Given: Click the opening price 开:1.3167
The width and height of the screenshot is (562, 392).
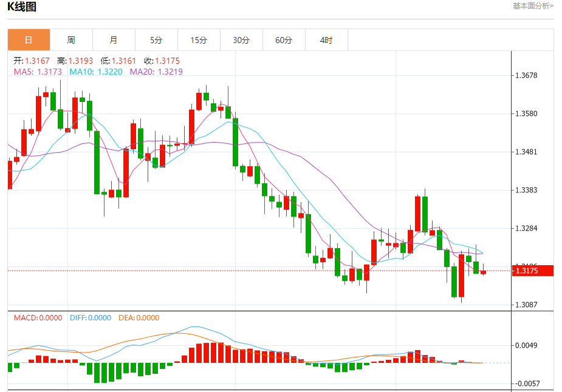Looking at the screenshot, I should click(32, 61).
